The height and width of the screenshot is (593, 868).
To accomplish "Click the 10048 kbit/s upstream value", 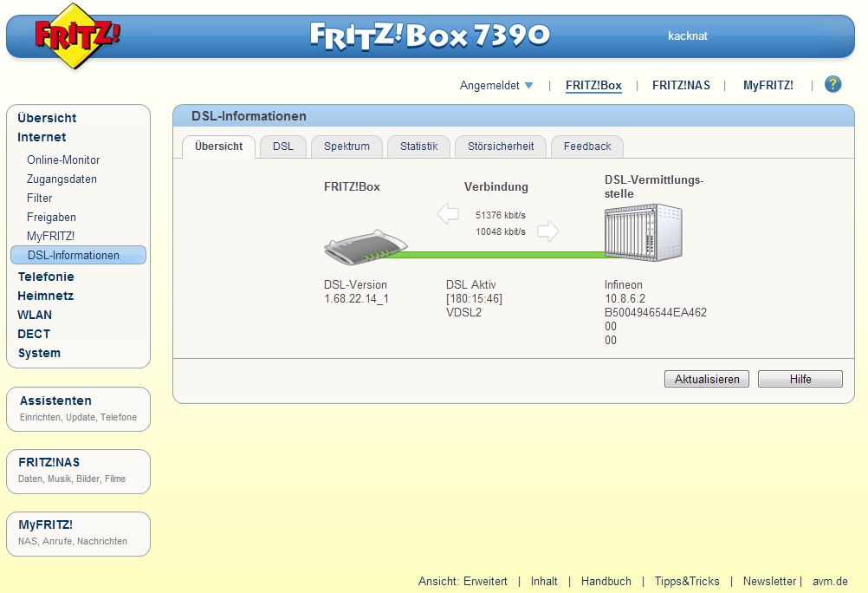I will [x=501, y=231].
